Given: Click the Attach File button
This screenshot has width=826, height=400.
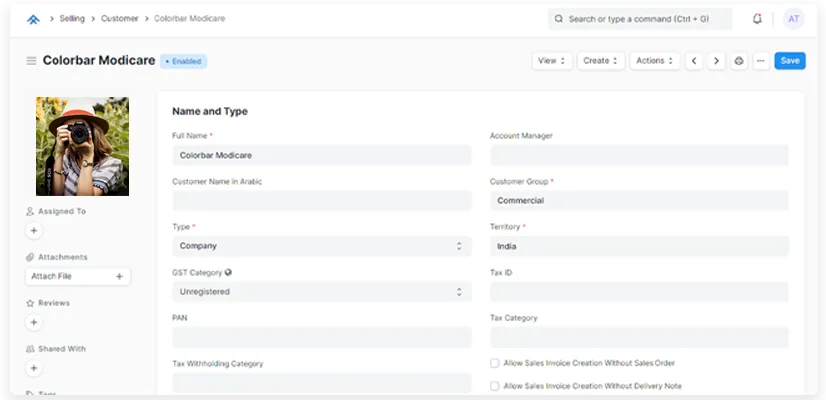Looking at the screenshot, I should pyautogui.click(x=78, y=276).
